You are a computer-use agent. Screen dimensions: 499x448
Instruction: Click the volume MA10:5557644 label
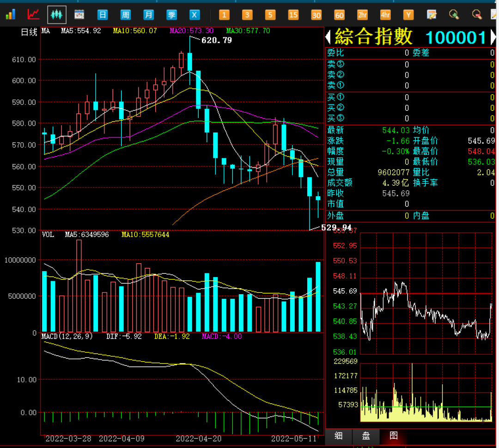pyautogui.click(x=146, y=235)
